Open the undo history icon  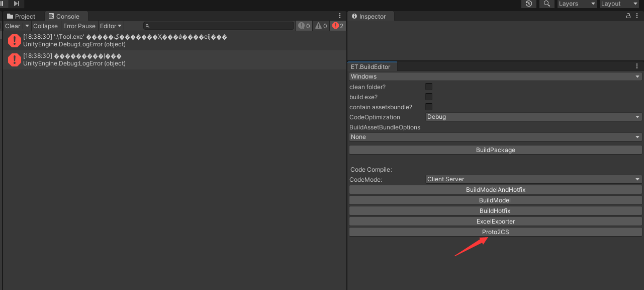(x=529, y=4)
